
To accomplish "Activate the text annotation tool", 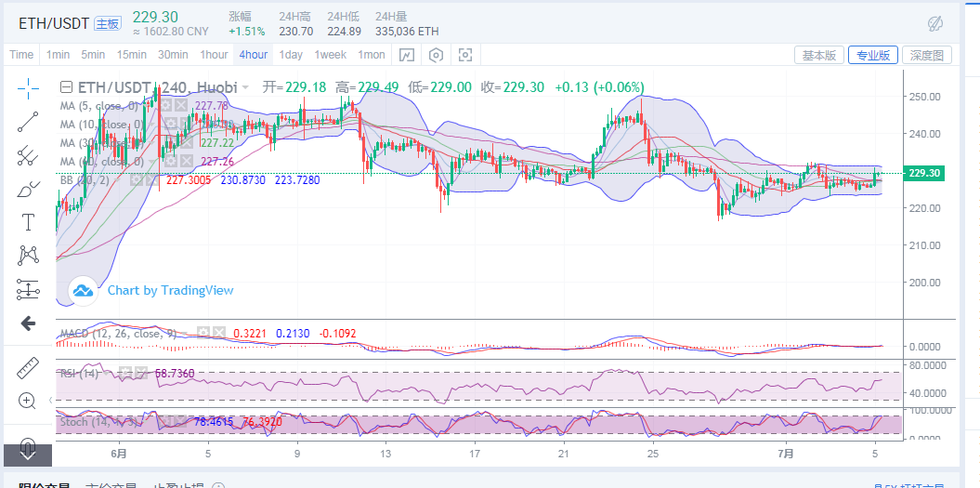I will pyautogui.click(x=28, y=222).
